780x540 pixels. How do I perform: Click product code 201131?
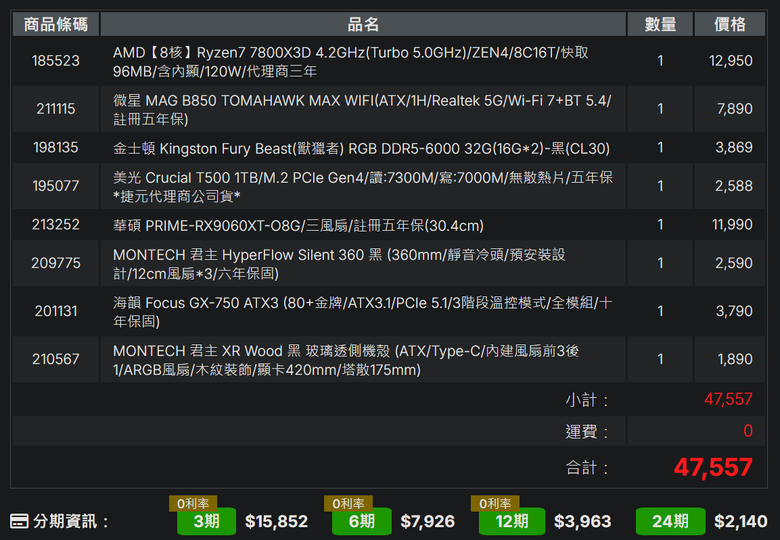tap(56, 311)
